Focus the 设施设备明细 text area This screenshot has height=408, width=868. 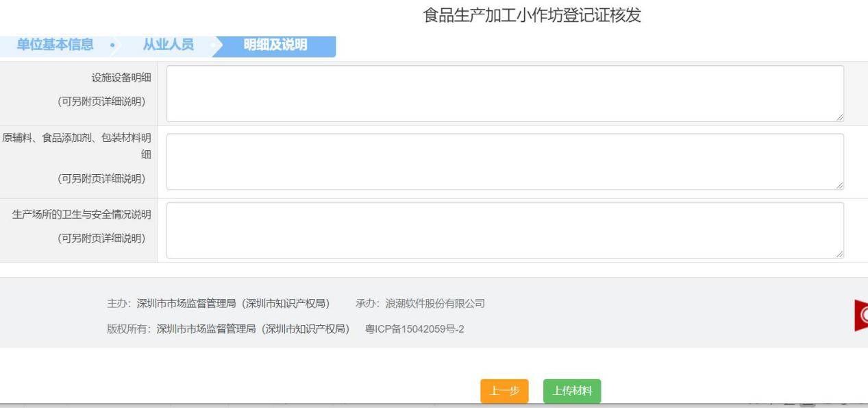(x=505, y=94)
